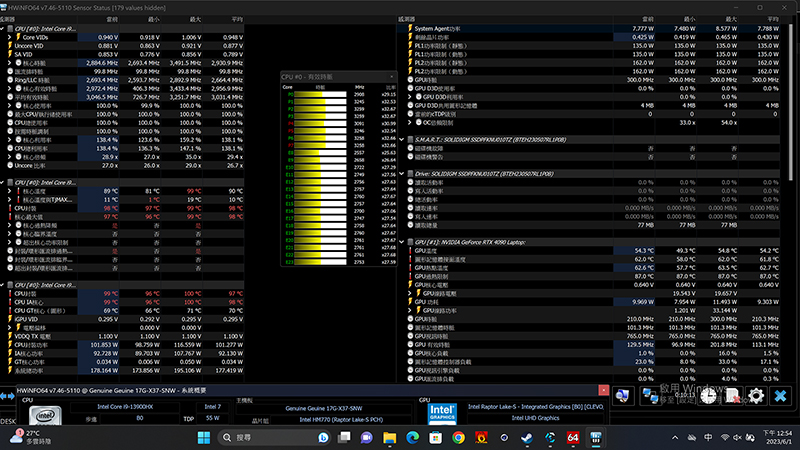Select the Uncore VID row
The image size is (800, 450).
point(122,46)
